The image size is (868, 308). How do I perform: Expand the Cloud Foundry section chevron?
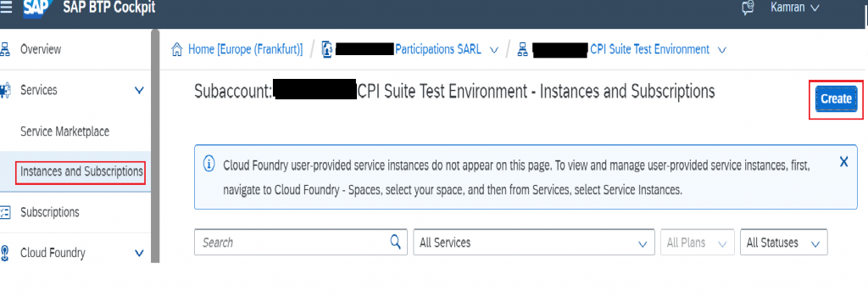(139, 253)
